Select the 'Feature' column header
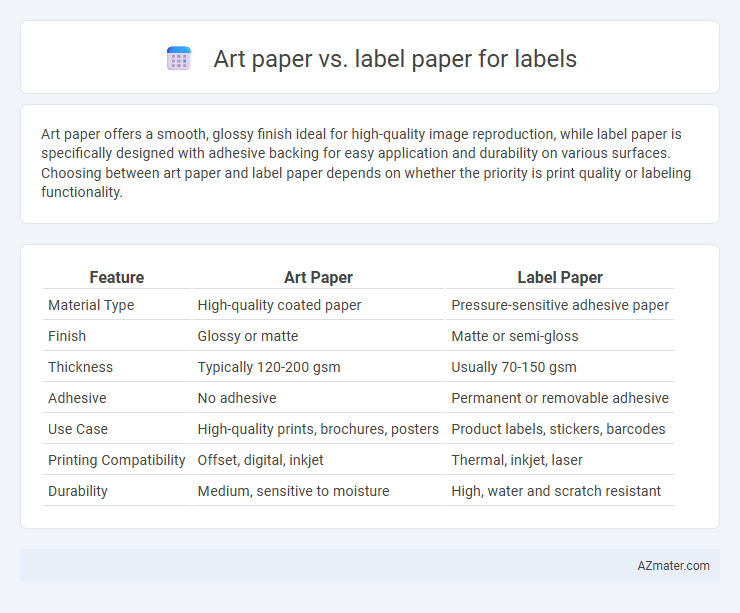740x613 pixels. tap(117, 277)
